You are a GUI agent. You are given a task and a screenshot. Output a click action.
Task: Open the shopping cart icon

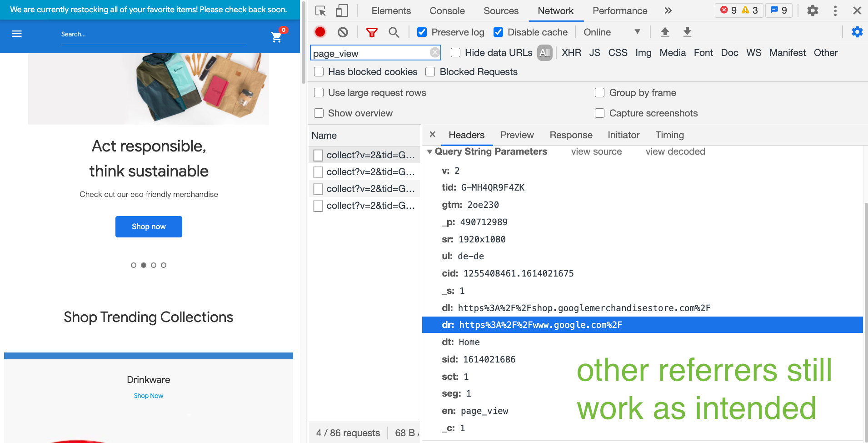click(277, 37)
